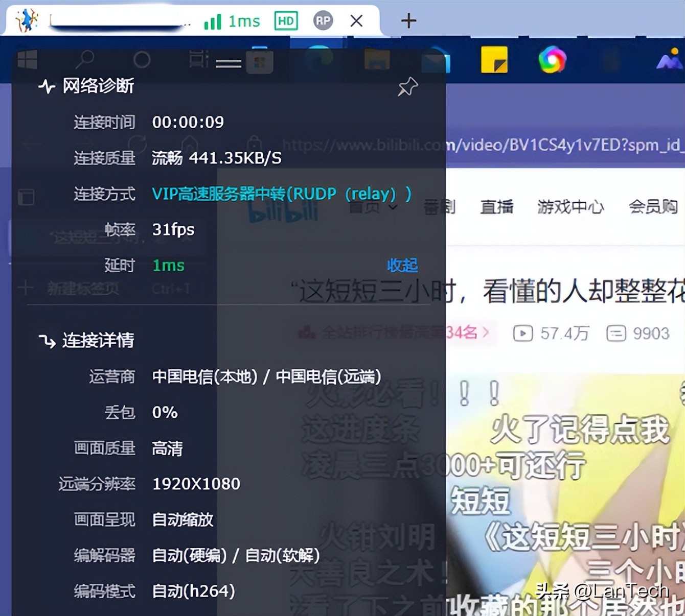Click the 1ms latency text in the session tab
Screen dimensions: 685x616
244,21
